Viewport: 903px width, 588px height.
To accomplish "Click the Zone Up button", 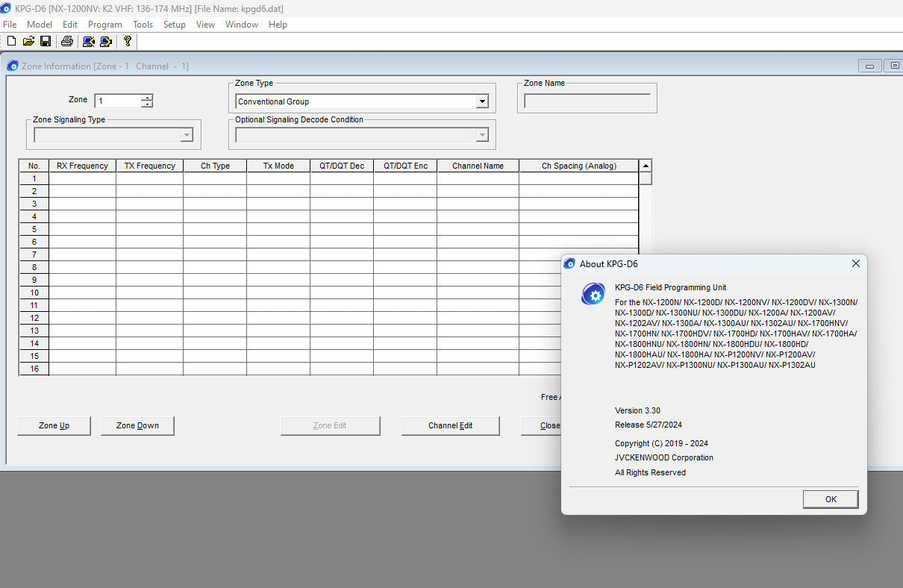I will tap(54, 425).
